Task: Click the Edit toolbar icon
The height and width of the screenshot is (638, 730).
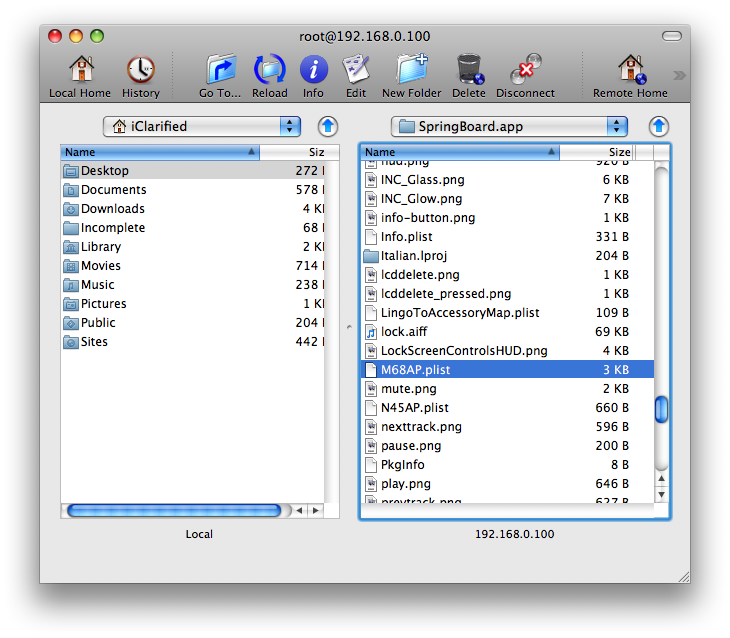Action: pos(356,72)
